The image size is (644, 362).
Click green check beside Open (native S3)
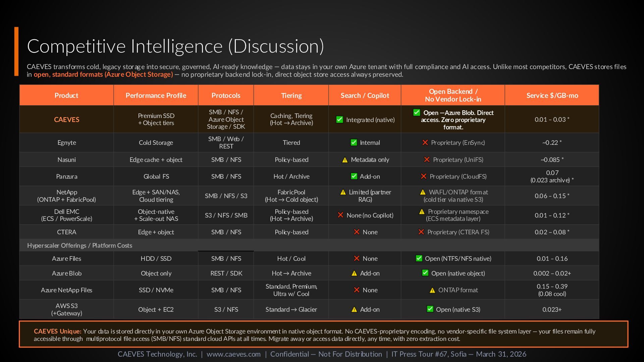430,309
